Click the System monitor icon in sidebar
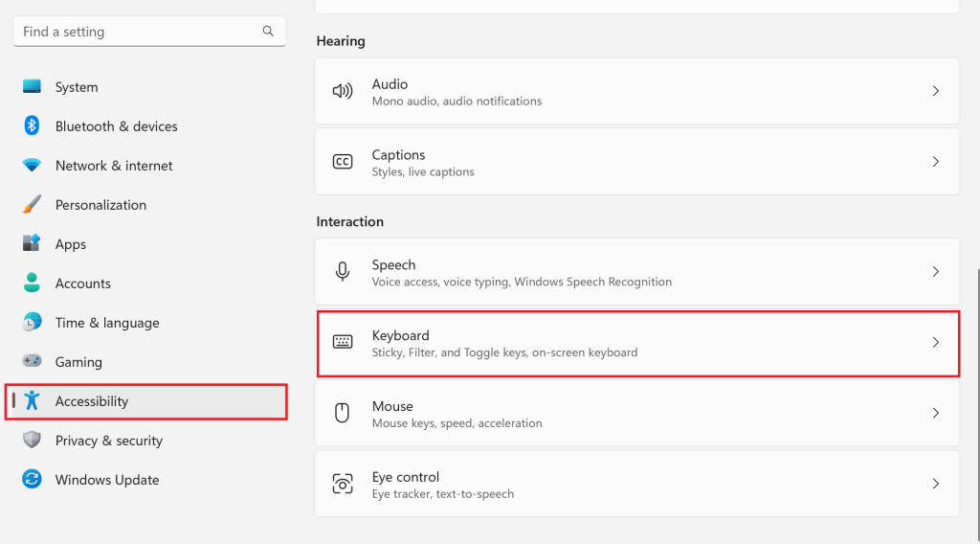 coord(32,86)
